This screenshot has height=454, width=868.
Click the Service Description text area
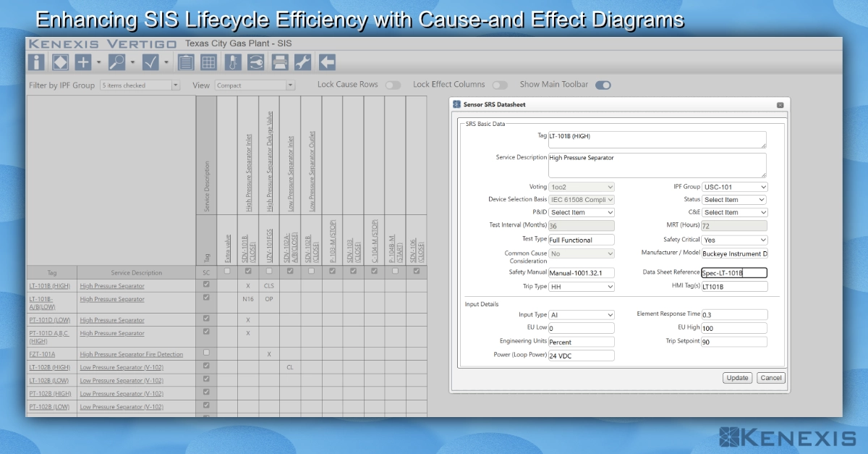click(x=658, y=165)
